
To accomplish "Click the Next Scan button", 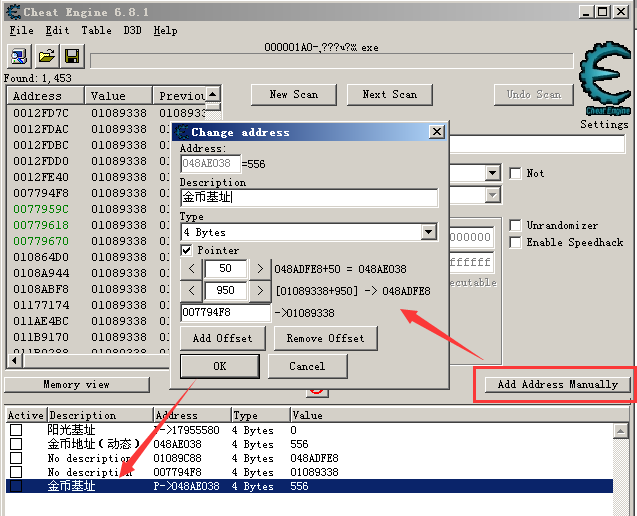I will (390, 95).
